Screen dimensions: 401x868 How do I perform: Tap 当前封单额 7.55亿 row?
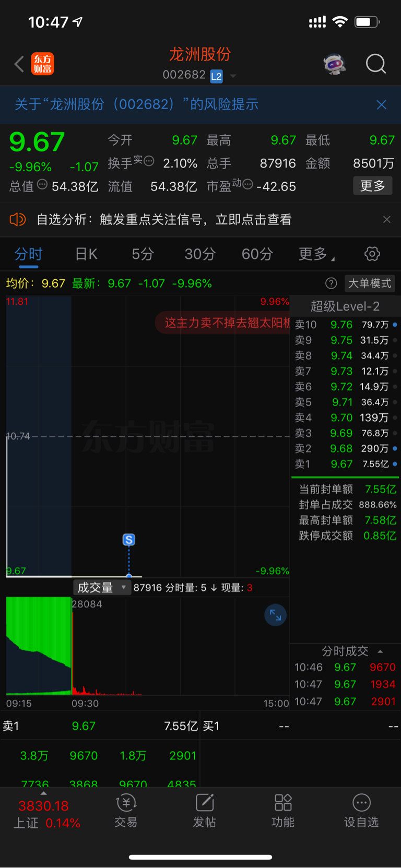(x=347, y=490)
